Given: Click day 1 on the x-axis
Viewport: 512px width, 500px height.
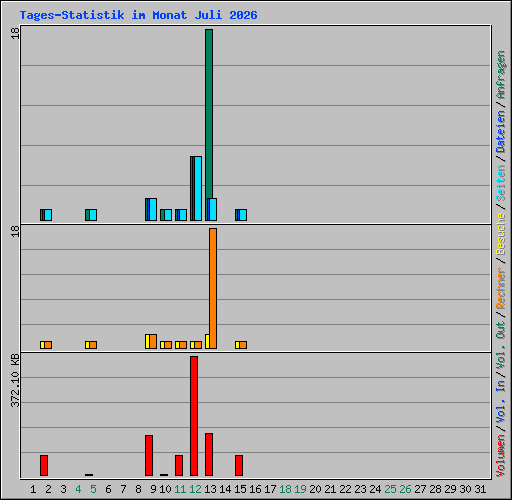Looking at the screenshot, I should pyautogui.click(x=33, y=489).
